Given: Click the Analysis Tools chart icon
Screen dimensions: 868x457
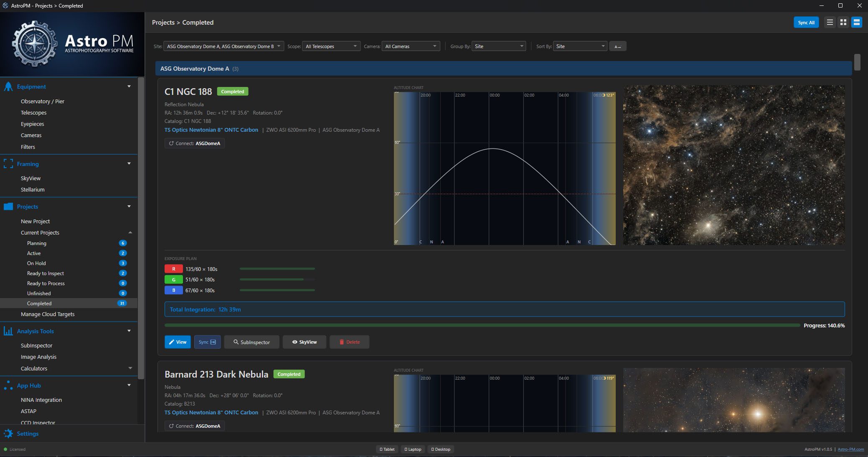Looking at the screenshot, I should [8, 331].
